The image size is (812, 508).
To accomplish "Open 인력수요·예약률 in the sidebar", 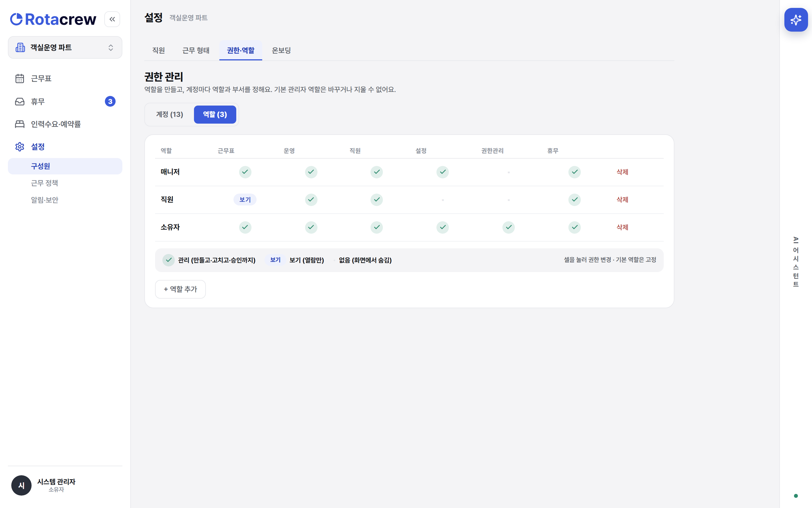I will [x=65, y=124].
